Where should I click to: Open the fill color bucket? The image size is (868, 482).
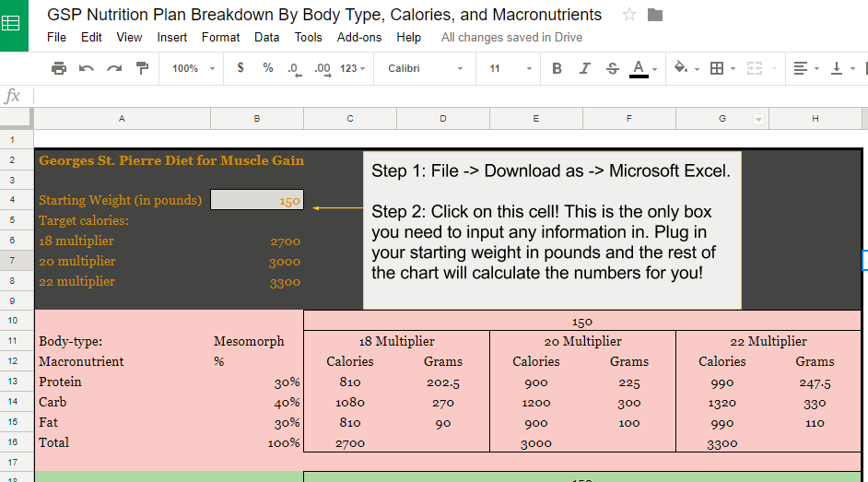[x=681, y=67]
